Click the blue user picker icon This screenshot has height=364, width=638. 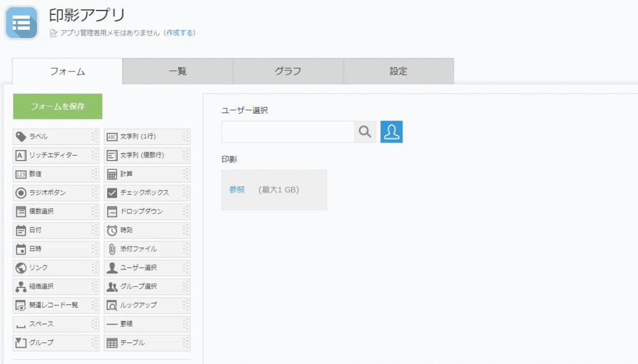(x=391, y=132)
